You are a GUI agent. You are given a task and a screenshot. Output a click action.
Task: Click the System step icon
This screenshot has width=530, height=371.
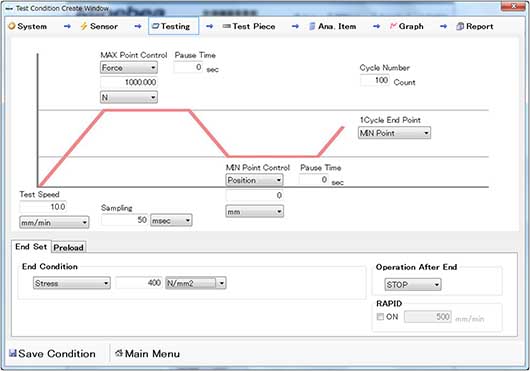click(x=12, y=26)
